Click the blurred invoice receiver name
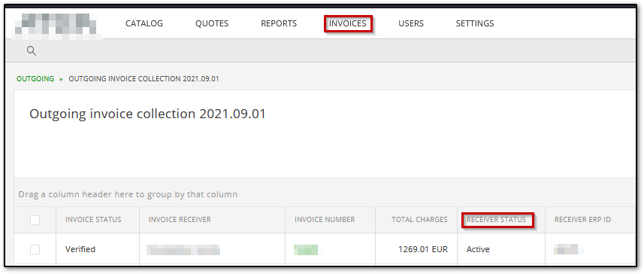The image size is (644, 274). click(183, 250)
